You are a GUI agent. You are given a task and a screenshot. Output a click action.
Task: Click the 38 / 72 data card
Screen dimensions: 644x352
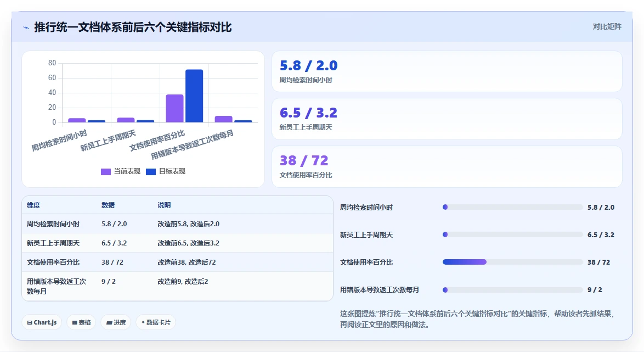(x=447, y=166)
